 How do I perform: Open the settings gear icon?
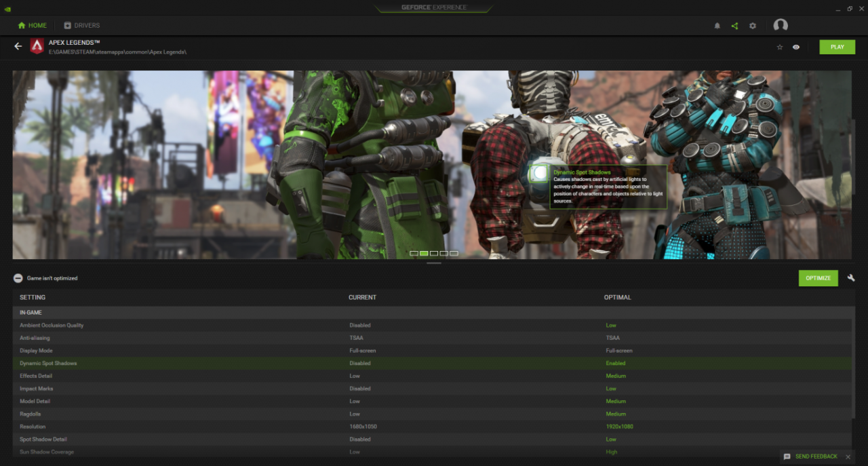753,26
